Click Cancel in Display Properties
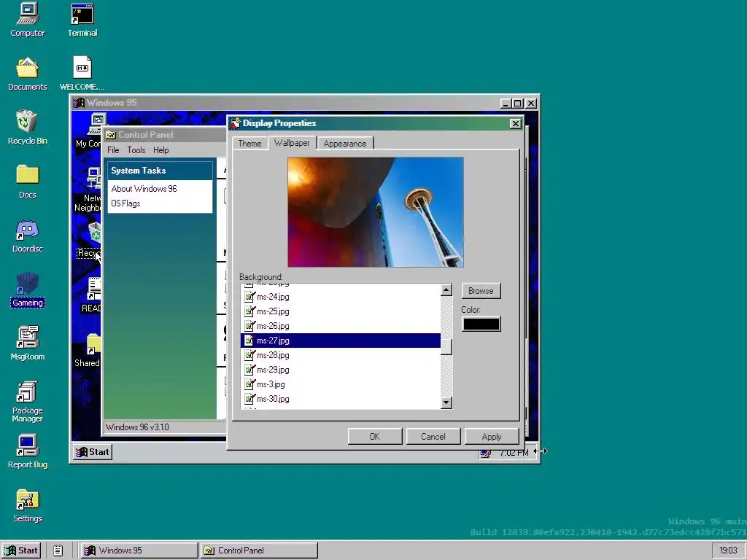Screen dimensions: 747x560 click(x=433, y=437)
